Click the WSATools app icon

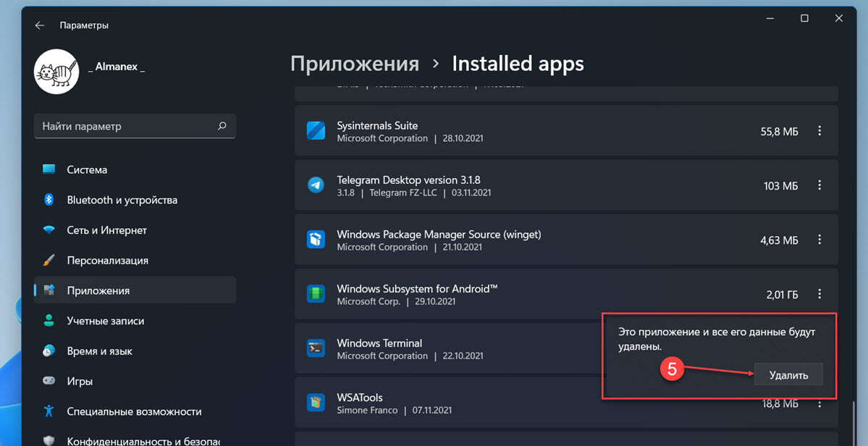click(316, 403)
